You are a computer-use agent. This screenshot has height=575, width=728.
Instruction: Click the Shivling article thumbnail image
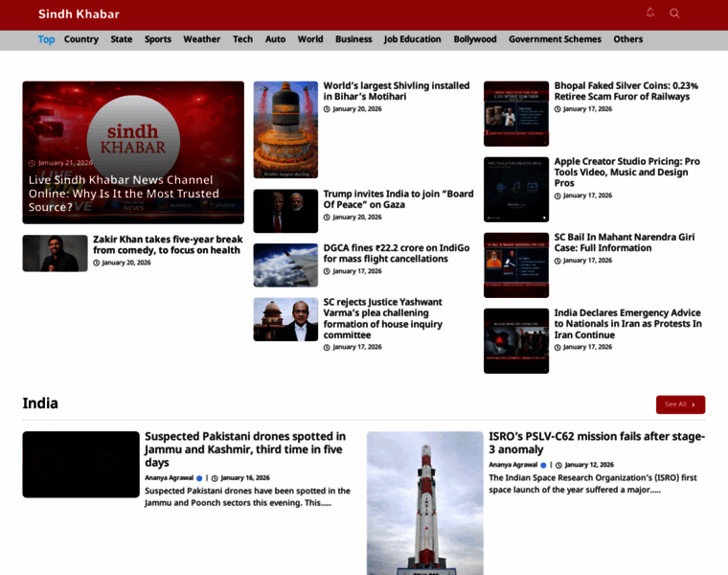point(285,129)
